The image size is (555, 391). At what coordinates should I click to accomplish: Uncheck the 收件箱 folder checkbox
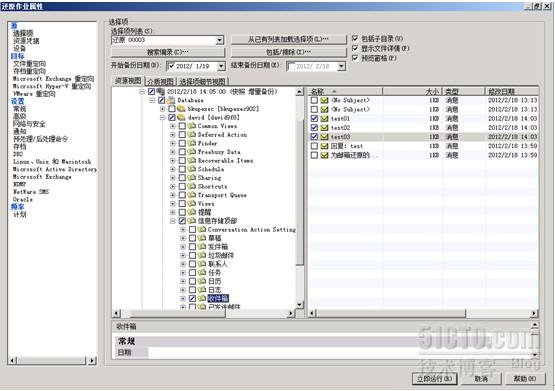point(192,298)
